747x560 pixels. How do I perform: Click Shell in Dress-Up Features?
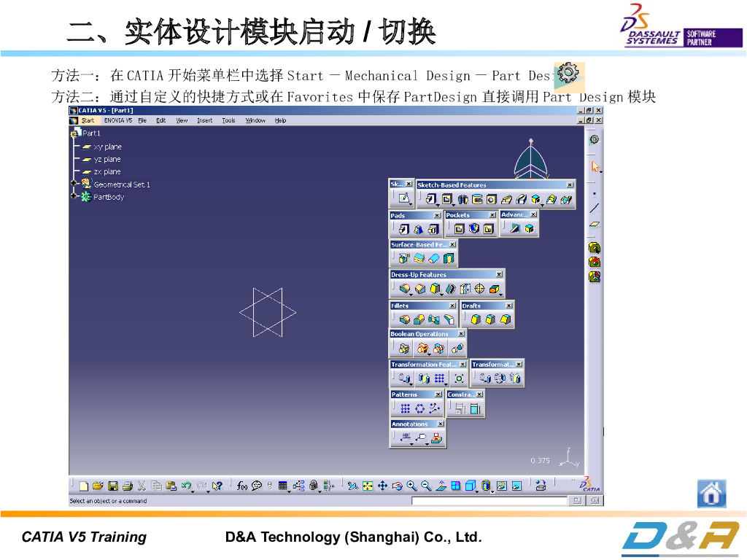point(449,289)
